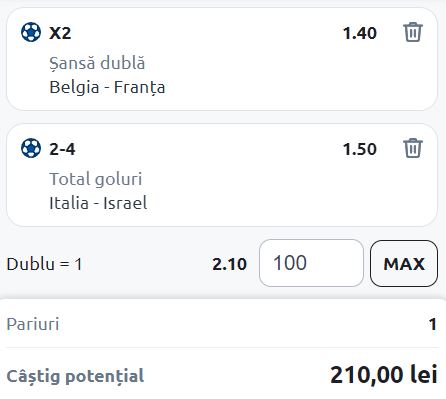This screenshot has width=446, height=399.
Task: Open the Italia - Israel match
Action: pyautogui.click(x=98, y=203)
